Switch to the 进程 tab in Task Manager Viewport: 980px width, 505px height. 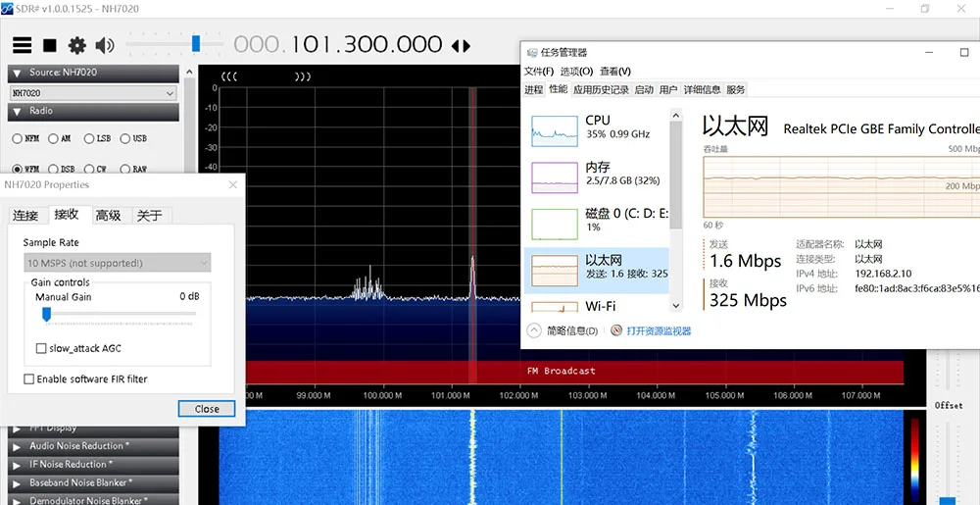(x=534, y=90)
